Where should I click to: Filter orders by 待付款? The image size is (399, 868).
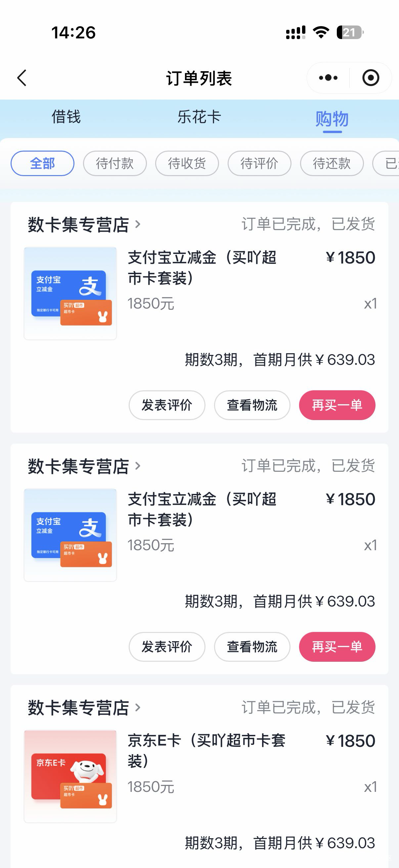point(115,164)
